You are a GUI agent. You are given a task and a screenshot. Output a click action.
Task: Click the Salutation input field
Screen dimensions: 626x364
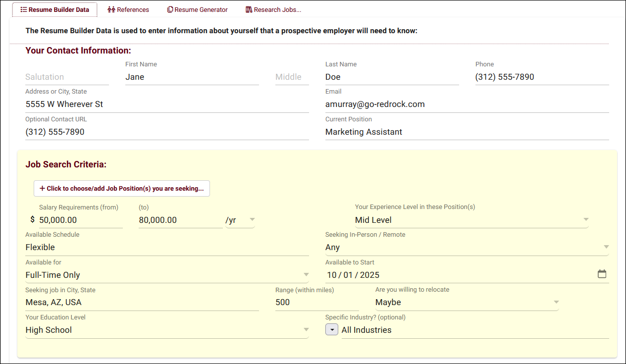(x=67, y=77)
